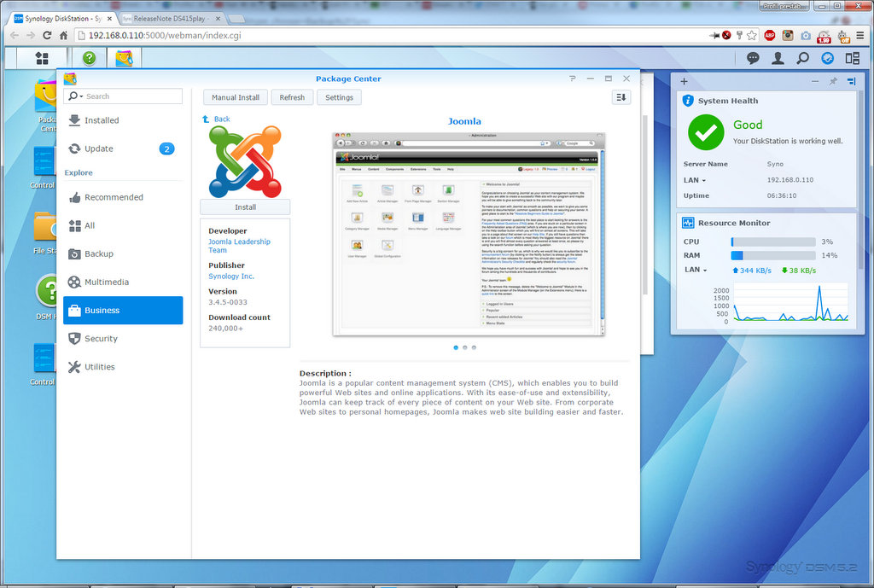
Task: Click the System Health info icon
Action: [x=689, y=101]
